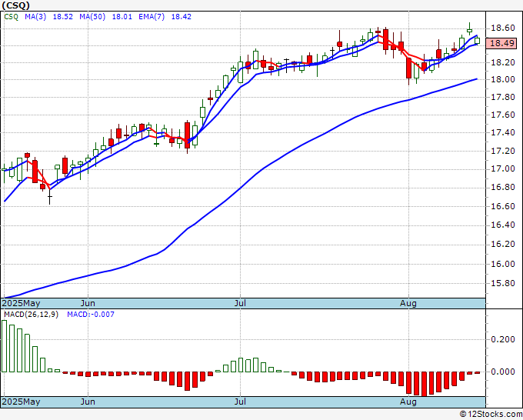
Task: Click the 18.20 price axis label
Action: tap(503, 62)
